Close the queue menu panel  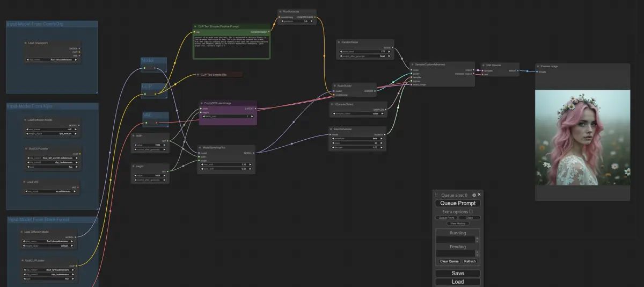click(x=479, y=195)
